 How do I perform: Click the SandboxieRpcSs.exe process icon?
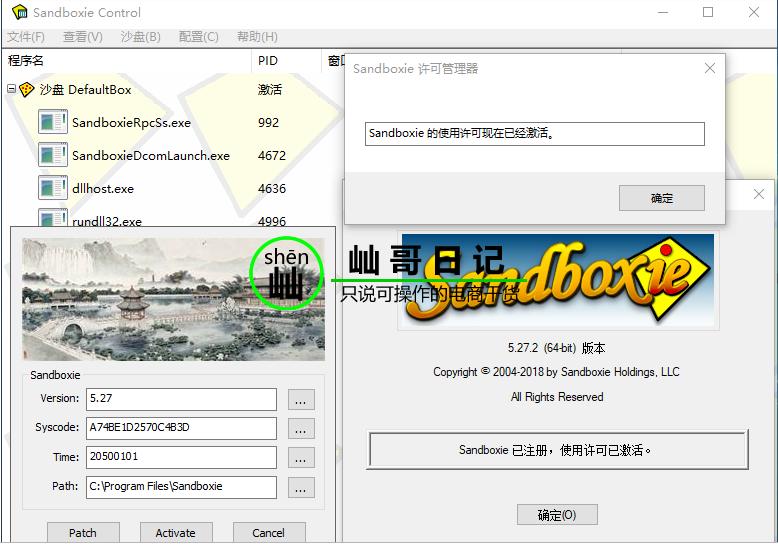tap(53, 122)
